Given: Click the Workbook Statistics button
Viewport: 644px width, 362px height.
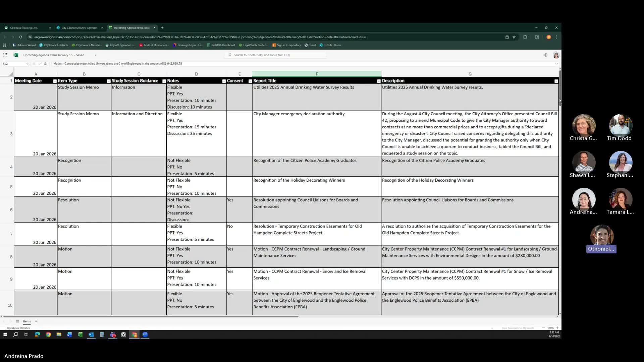Looking at the screenshot, I should click(18, 328).
